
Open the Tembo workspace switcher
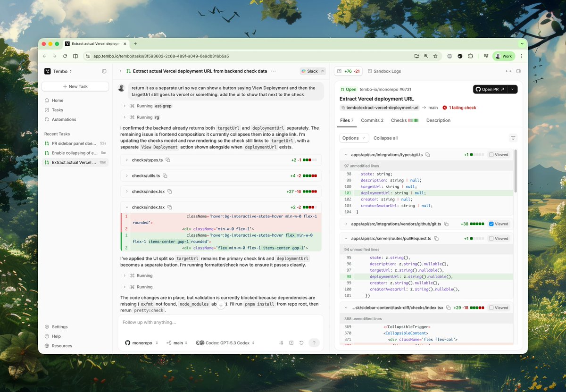point(58,71)
